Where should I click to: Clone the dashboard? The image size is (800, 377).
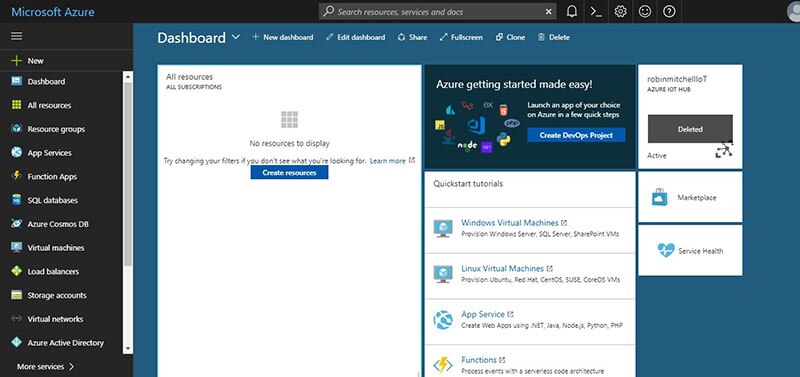(510, 37)
